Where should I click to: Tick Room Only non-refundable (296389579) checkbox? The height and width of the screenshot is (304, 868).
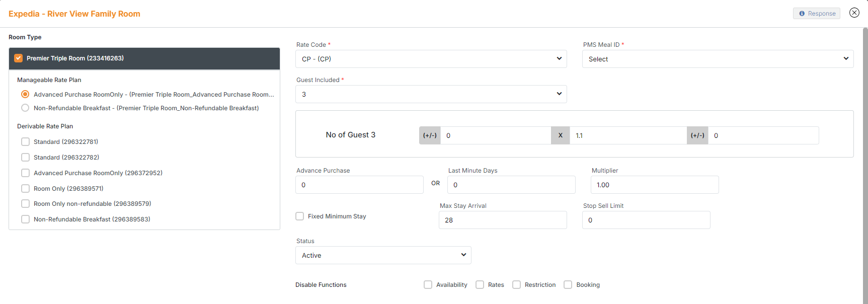25,204
